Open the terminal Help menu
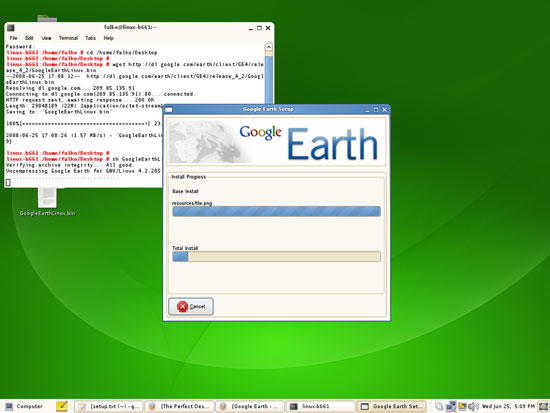The height and width of the screenshot is (413, 550). (108, 38)
